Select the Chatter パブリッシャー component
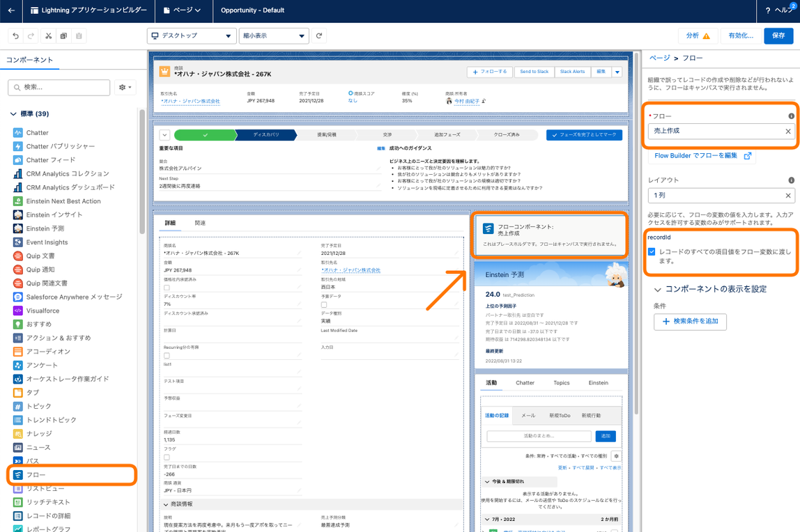The width and height of the screenshot is (800, 532). point(60,146)
